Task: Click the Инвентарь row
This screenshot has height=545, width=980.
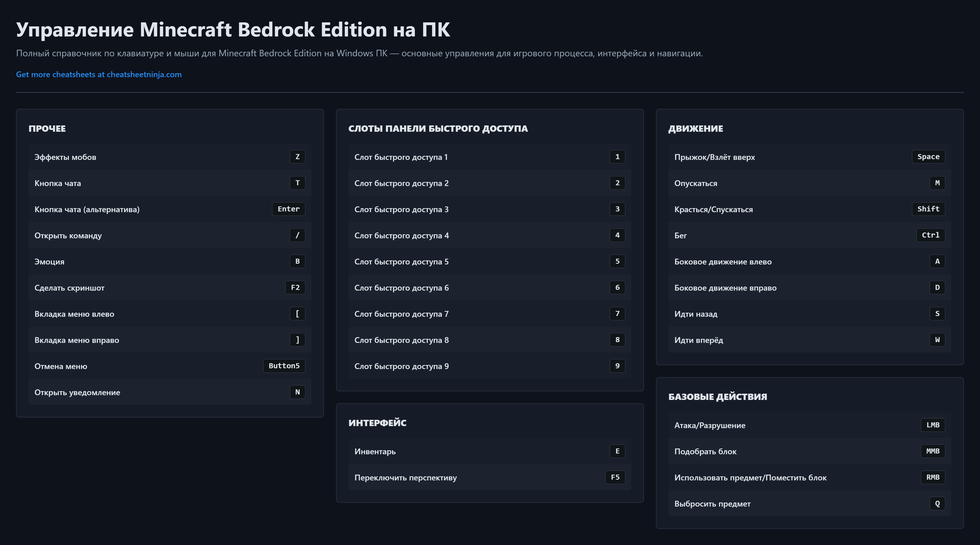Action: click(489, 451)
